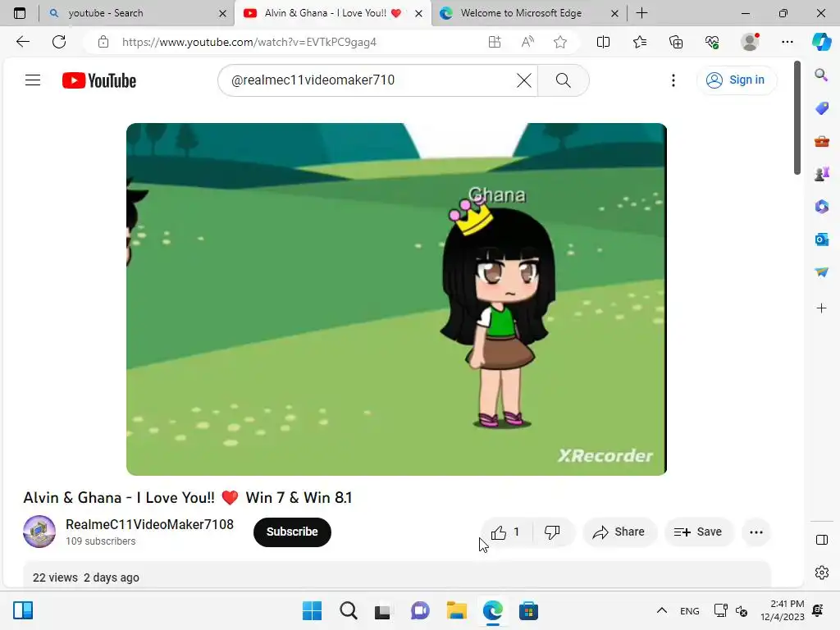840x630 pixels.
Task: Open the Windows Start menu
Action: [313, 610]
